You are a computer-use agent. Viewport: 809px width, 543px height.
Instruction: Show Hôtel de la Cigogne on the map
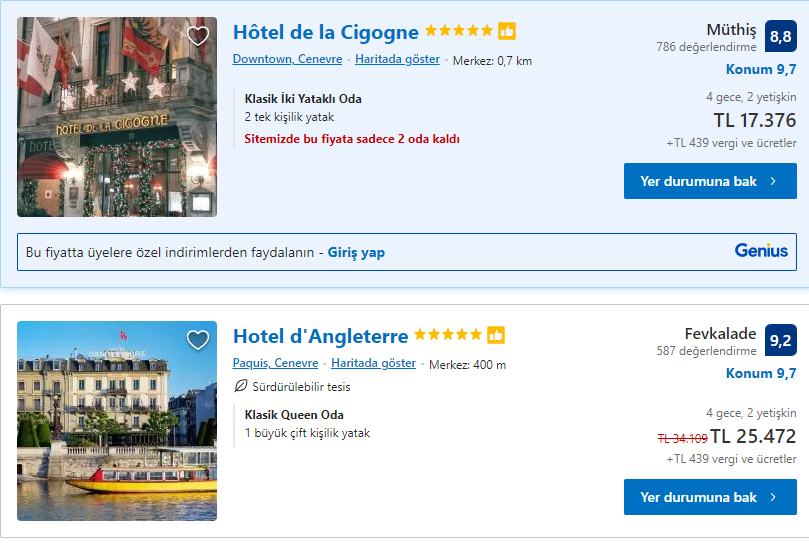[x=397, y=59]
